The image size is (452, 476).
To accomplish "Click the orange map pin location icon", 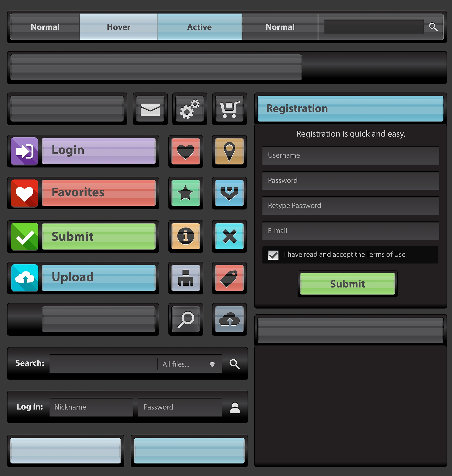I will (x=229, y=152).
